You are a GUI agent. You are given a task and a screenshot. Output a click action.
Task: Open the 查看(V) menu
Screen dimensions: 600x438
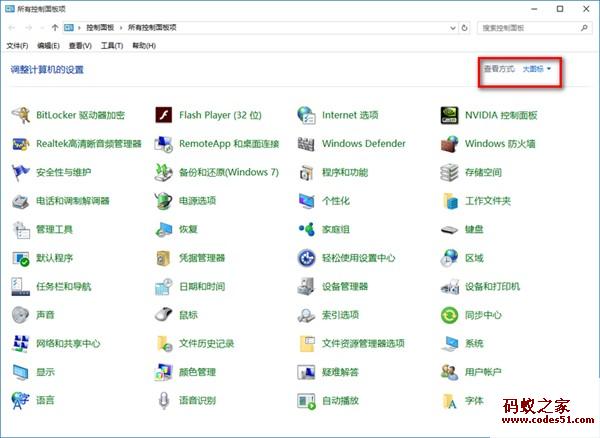coord(80,46)
